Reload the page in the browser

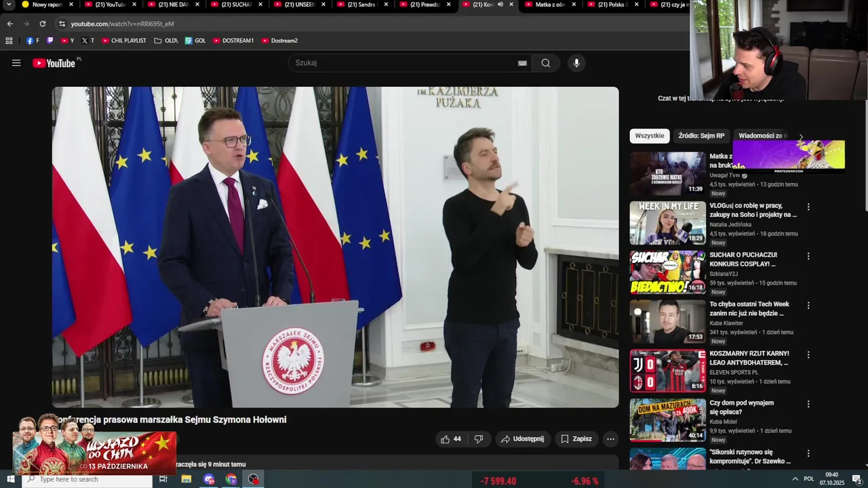(42, 24)
